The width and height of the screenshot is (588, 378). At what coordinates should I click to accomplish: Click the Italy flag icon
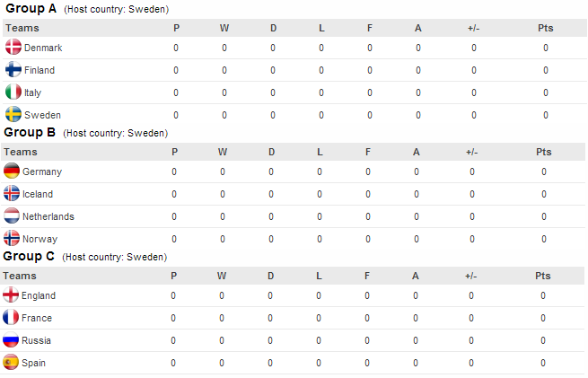pyautogui.click(x=13, y=92)
